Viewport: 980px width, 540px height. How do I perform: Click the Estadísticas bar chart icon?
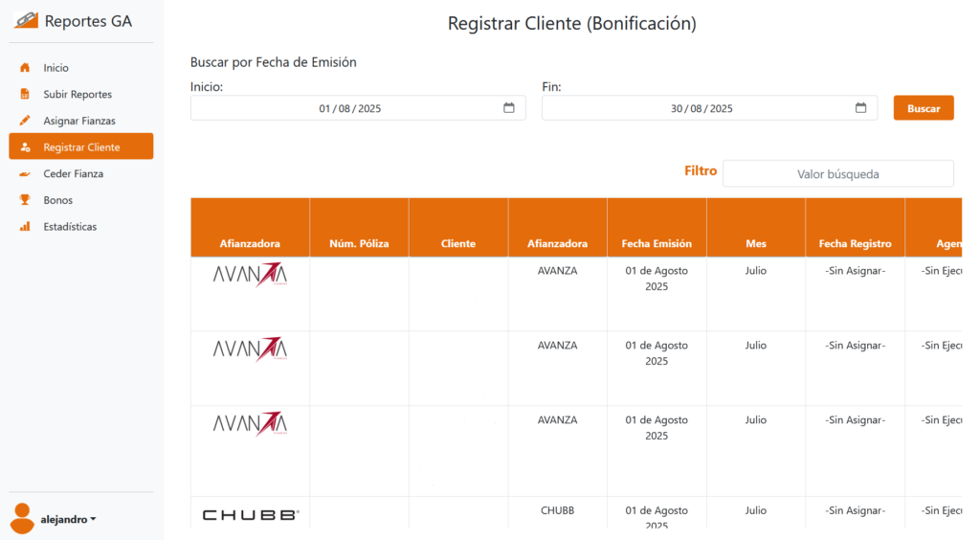(x=25, y=227)
